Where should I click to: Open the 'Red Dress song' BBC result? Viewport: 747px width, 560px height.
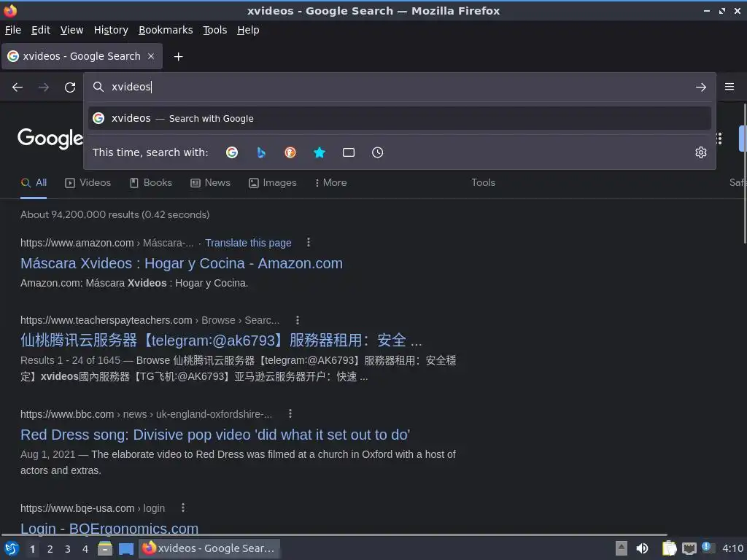tap(215, 435)
